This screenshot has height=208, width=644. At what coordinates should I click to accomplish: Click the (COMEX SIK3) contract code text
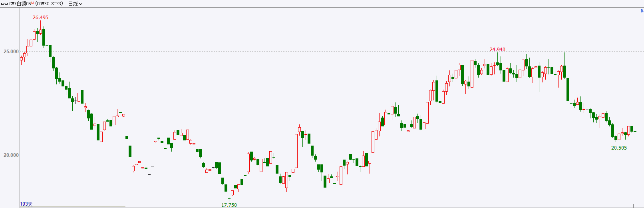click(49, 4)
